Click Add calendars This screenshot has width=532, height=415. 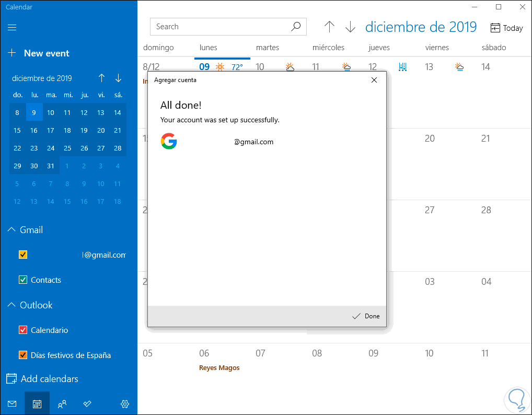43,379
